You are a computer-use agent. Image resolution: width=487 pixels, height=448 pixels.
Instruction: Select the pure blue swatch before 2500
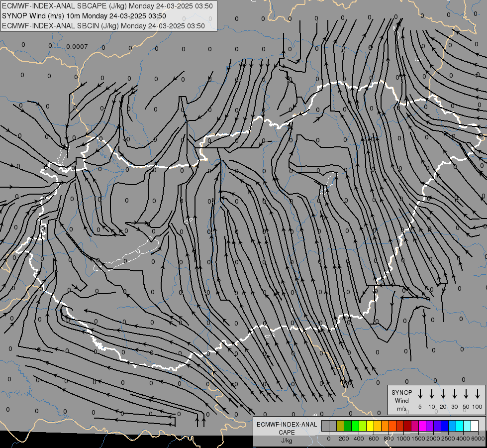point(445,426)
